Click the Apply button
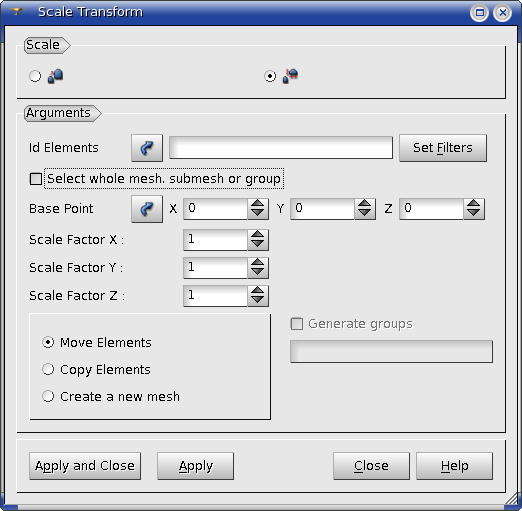 point(195,466)
